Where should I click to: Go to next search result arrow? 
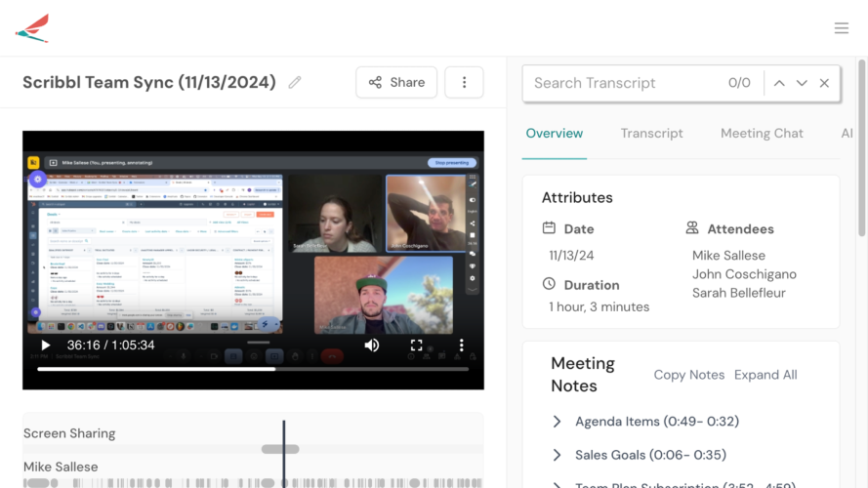[x=802, y=83]
